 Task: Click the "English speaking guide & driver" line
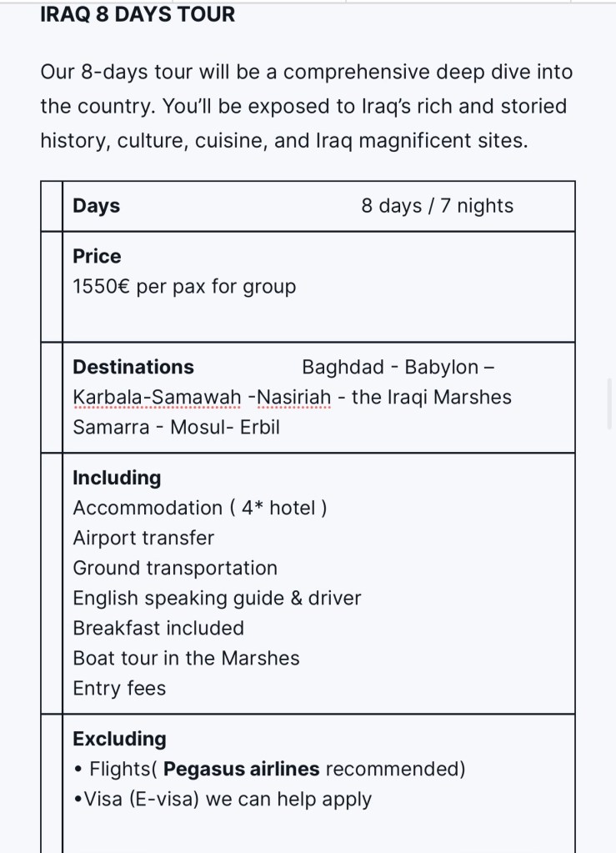(x=217, y=598)
